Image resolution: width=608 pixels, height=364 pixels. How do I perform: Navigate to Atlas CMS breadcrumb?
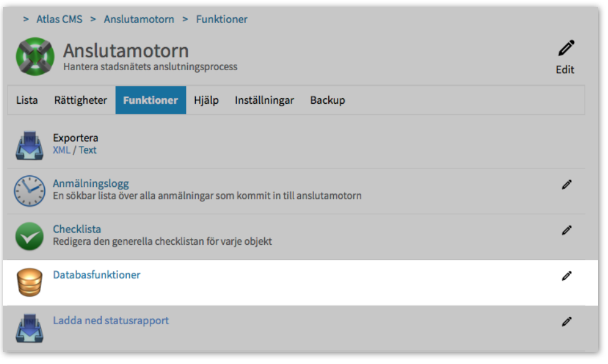point(59,19)
